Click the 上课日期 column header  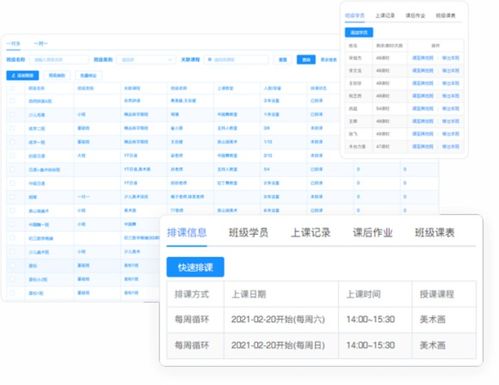pyautogui.click(x=249, y=294)
